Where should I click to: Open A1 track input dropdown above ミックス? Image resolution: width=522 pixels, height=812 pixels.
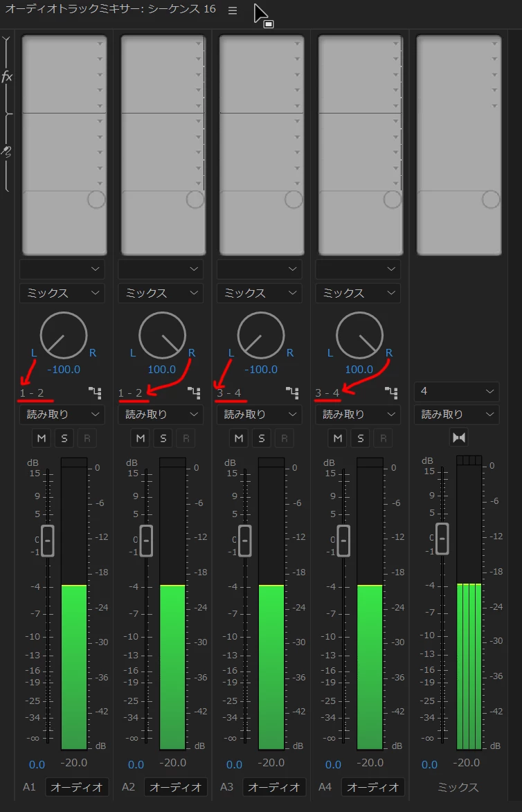point(62,269)
